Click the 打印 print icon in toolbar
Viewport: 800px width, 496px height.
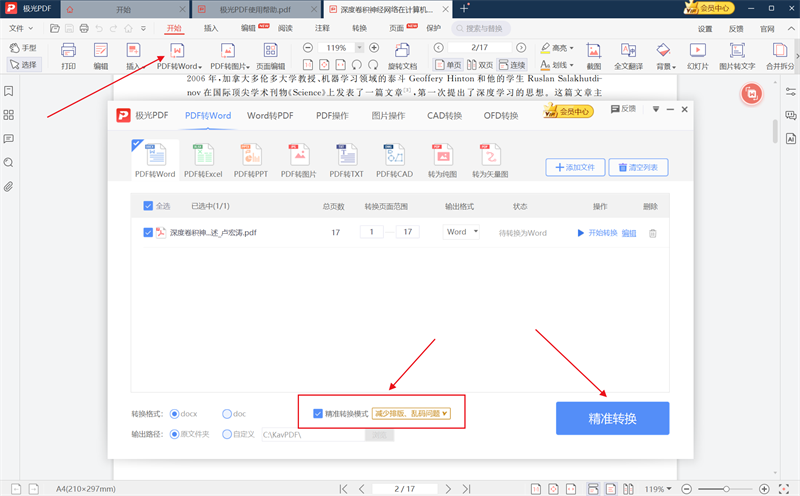[68, 55]
